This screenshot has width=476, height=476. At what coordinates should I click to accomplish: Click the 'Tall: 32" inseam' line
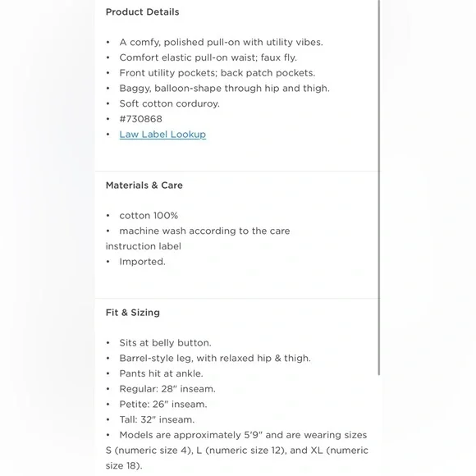(157, 419)
